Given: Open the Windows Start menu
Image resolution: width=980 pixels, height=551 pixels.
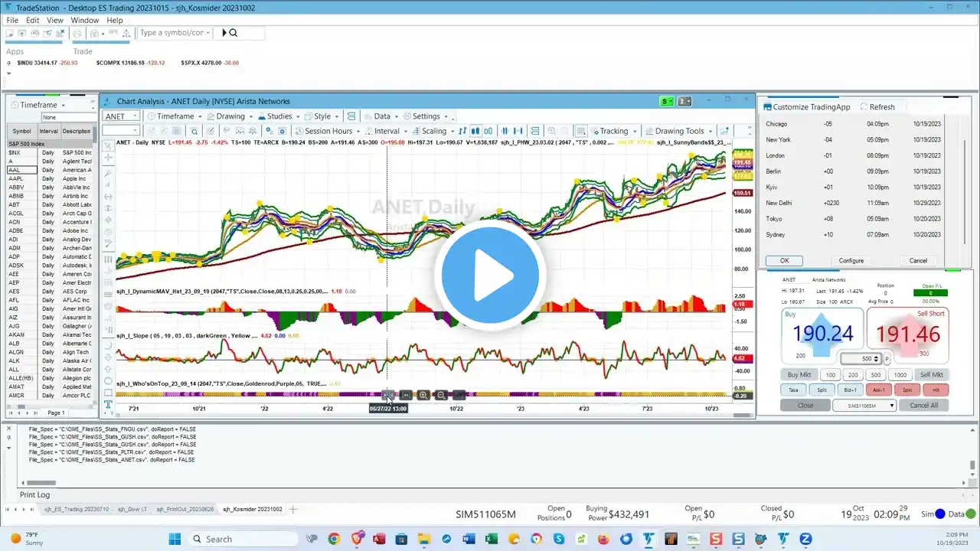Looking at the screenshot, I should pyautogui.click(x=175, y=539).
